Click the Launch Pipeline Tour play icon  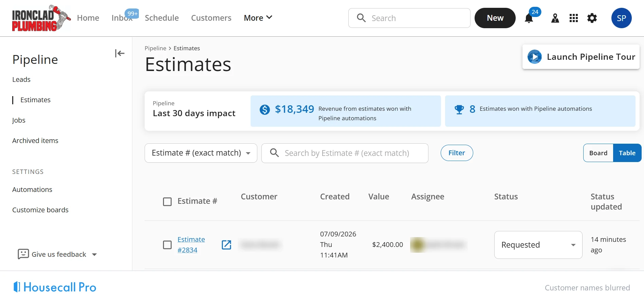coord(535,57)
